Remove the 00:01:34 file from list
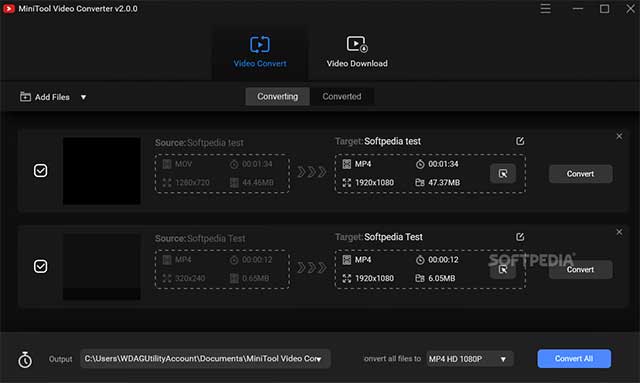Viewport: 640px width, 383px height. click(619, 136)
